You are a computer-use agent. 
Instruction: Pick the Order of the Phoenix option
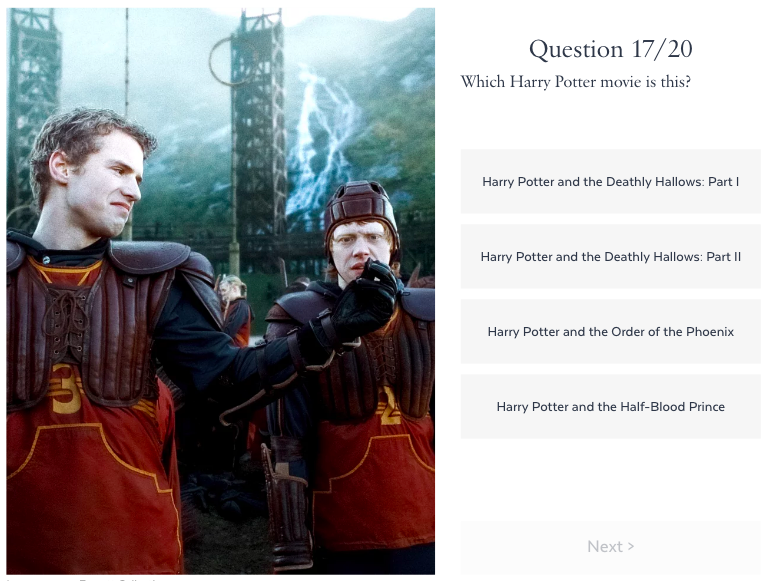pos(610,331)
